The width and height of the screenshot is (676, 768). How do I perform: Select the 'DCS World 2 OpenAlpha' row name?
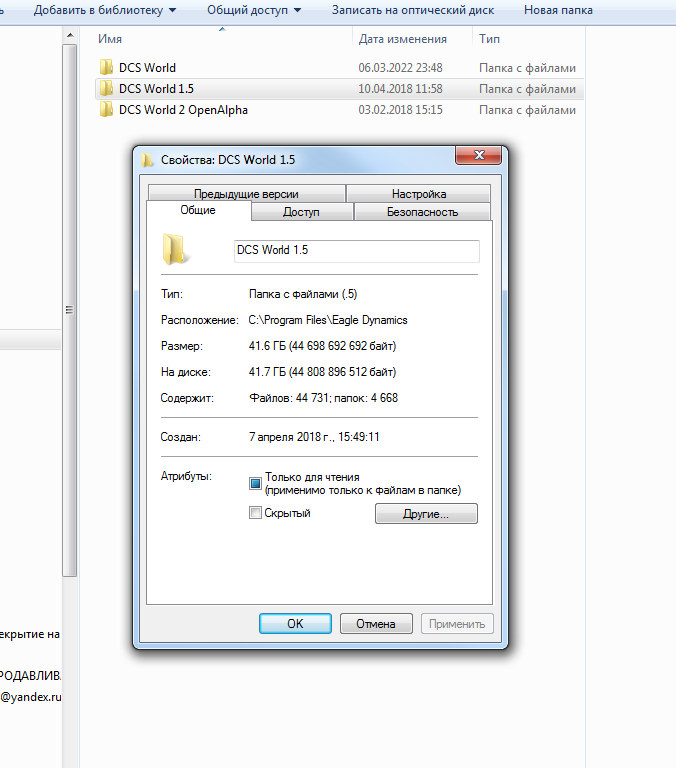(183, 110)
